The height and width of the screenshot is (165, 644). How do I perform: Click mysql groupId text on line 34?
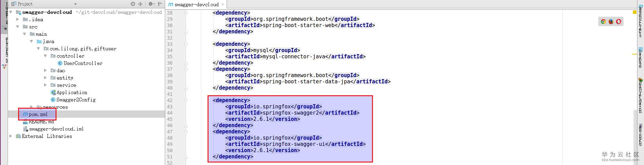261,50
